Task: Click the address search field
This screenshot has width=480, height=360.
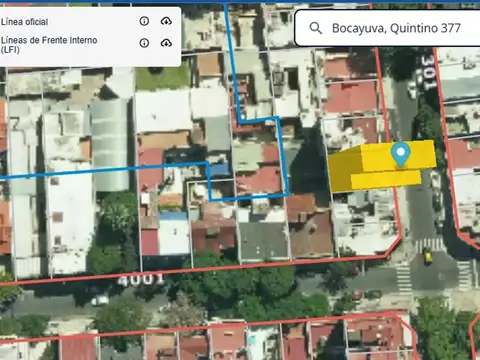Action: tap(387, 28)
